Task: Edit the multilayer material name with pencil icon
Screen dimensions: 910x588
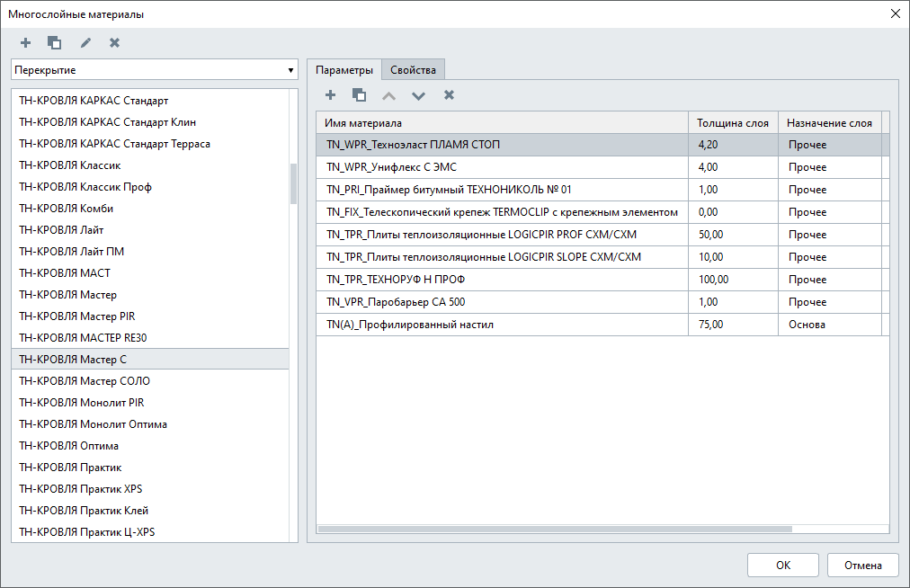Action: click(85, 42)
